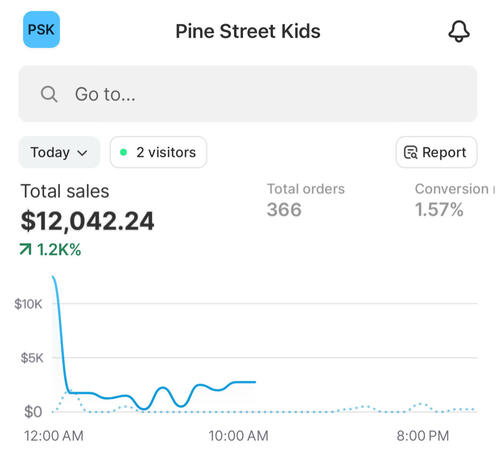Click the magnifier search icon
The image size is (496, 450).
pos(49,94)
